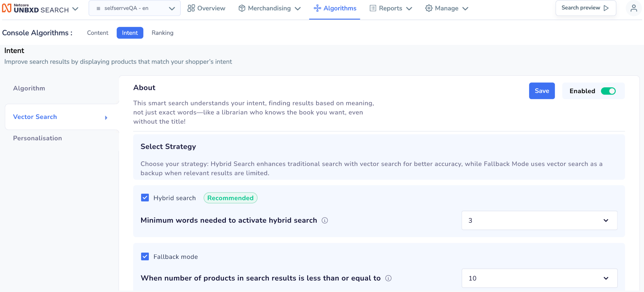
Task: Switch to the Ranking tab
Action: click(x=162, y=33)
